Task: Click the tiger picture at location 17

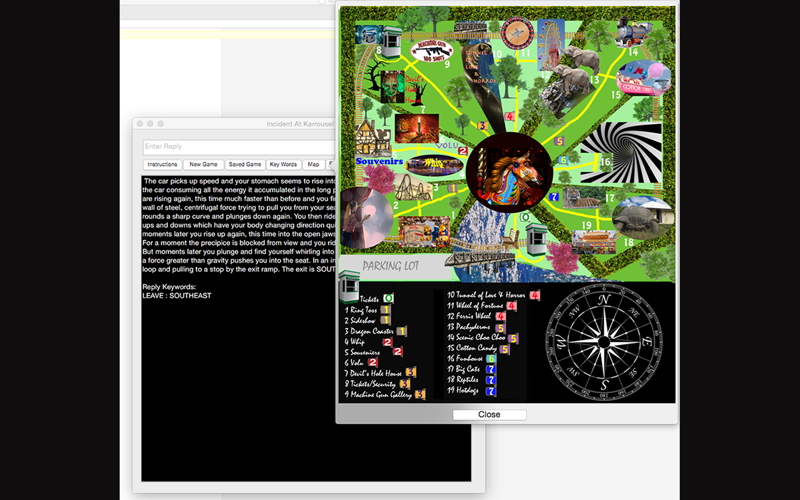Action: (583, 197)
